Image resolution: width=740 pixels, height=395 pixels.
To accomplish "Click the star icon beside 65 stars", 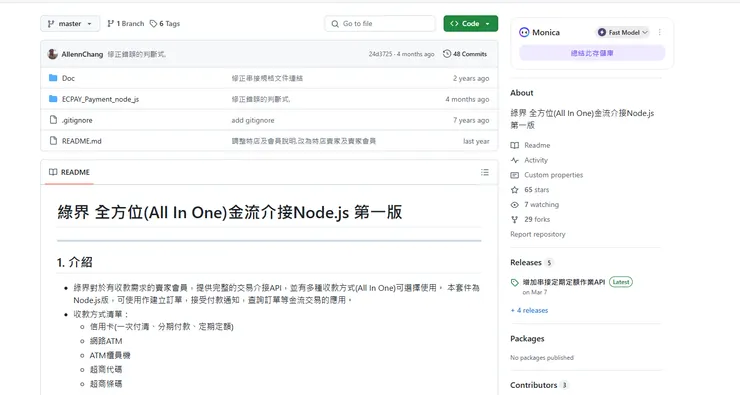I will click(514, 190).
